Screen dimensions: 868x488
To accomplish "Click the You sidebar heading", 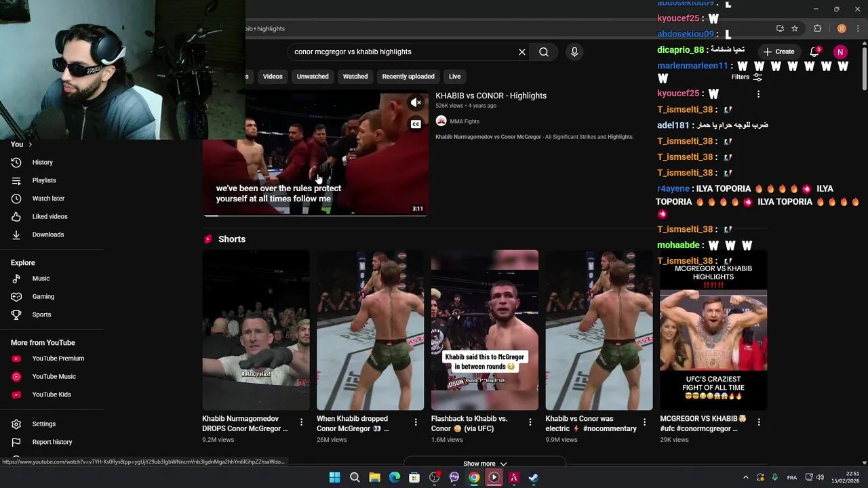I will coord(17,144).
